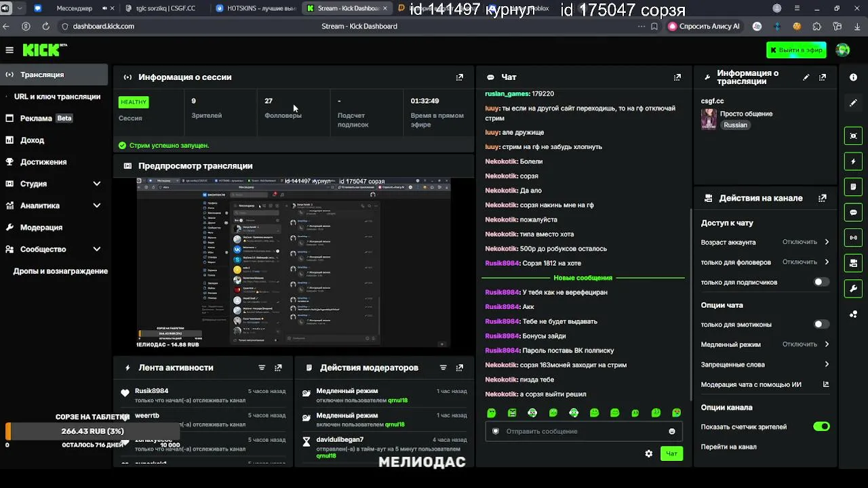Toggle chat widget (speech bubble icon) in sidebar
This screenshot has height=488, width=868.
point(853,212)
